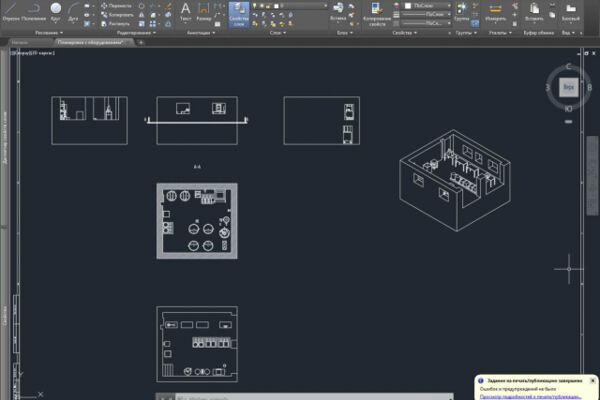The height and width of the screenshot is (400, 600).
Task: Select the shaded A-A floor plan view
Action: [197, 221]
